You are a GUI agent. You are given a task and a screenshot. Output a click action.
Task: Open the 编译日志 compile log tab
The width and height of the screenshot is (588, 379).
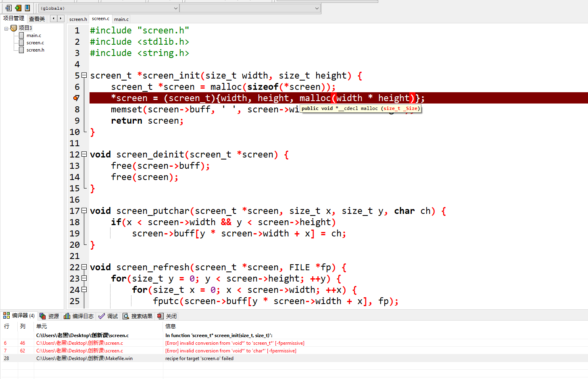(x=79, y=316)
